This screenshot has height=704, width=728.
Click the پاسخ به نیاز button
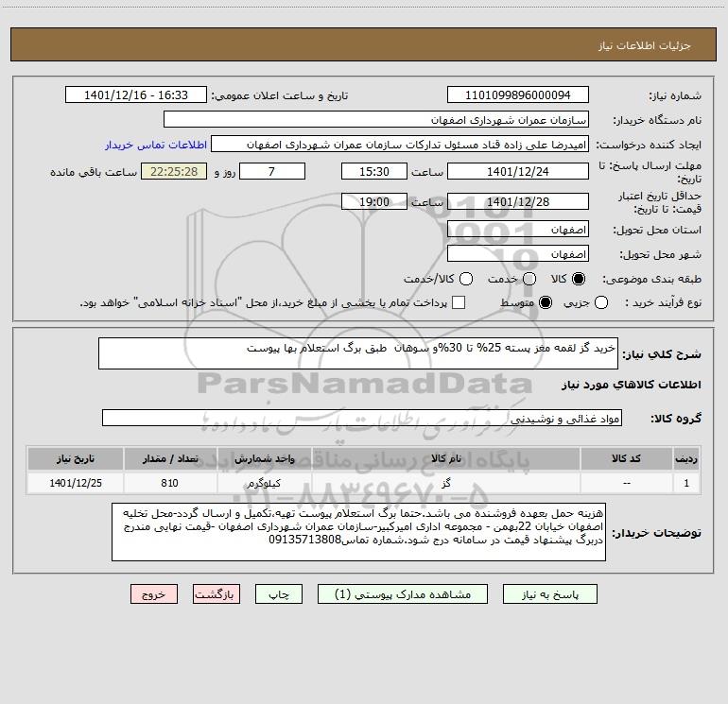pyautogui.click(x=549, y=594)
